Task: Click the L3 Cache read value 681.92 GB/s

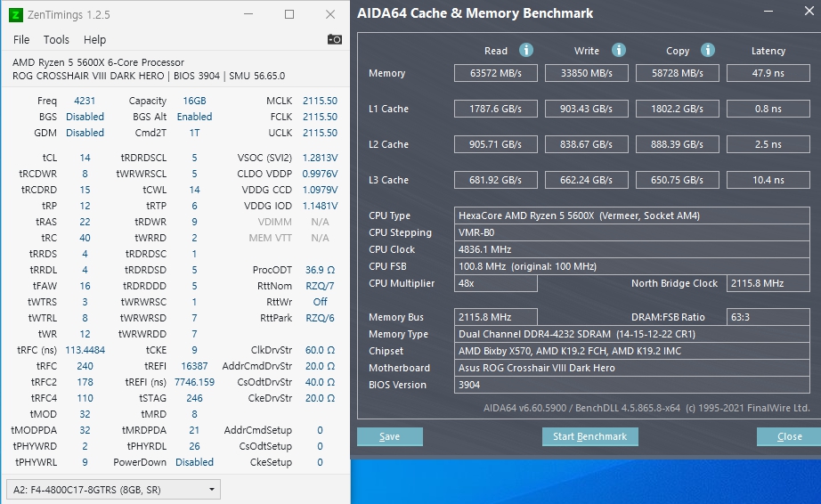Action: (496, 180)
